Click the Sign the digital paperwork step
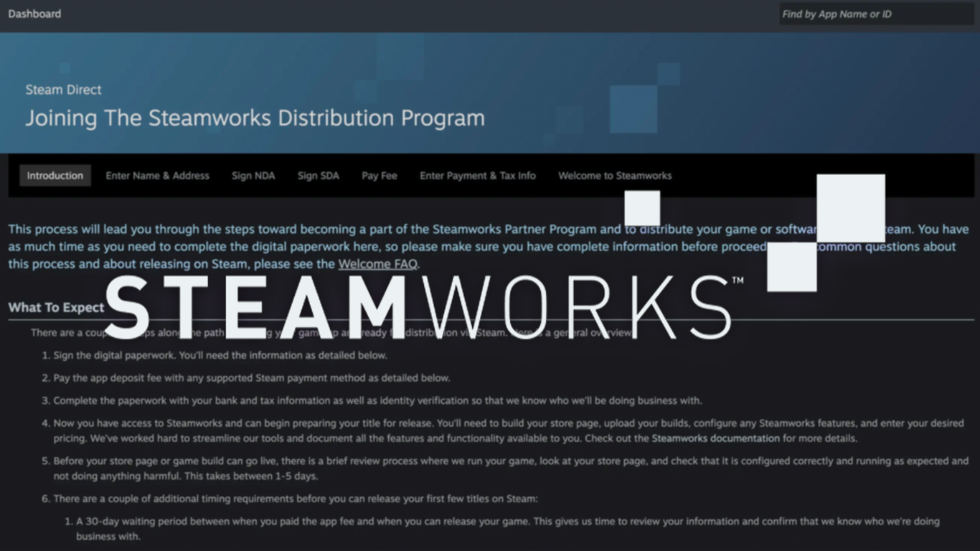 click(x=220, y=355)
